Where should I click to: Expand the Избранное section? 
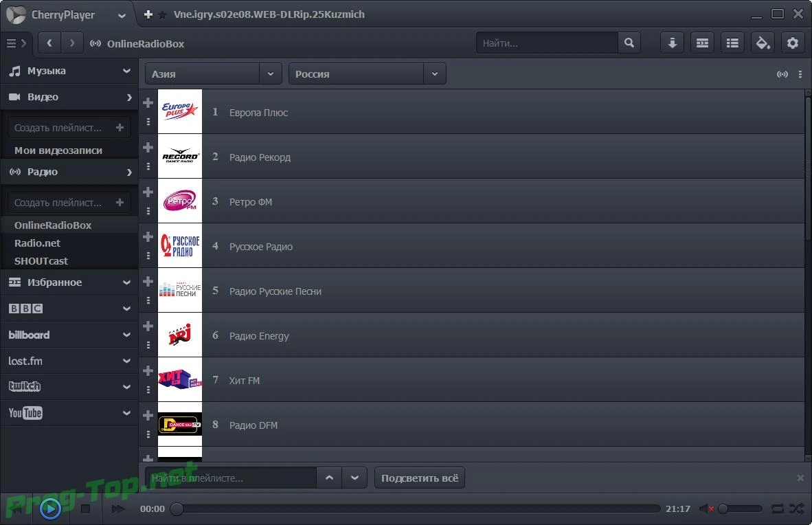69,282
